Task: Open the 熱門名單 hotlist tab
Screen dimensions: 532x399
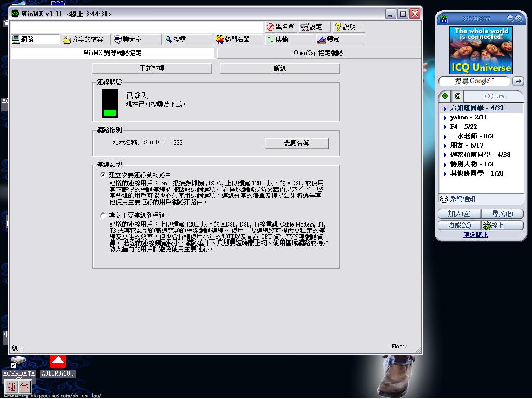Action: 238,39
